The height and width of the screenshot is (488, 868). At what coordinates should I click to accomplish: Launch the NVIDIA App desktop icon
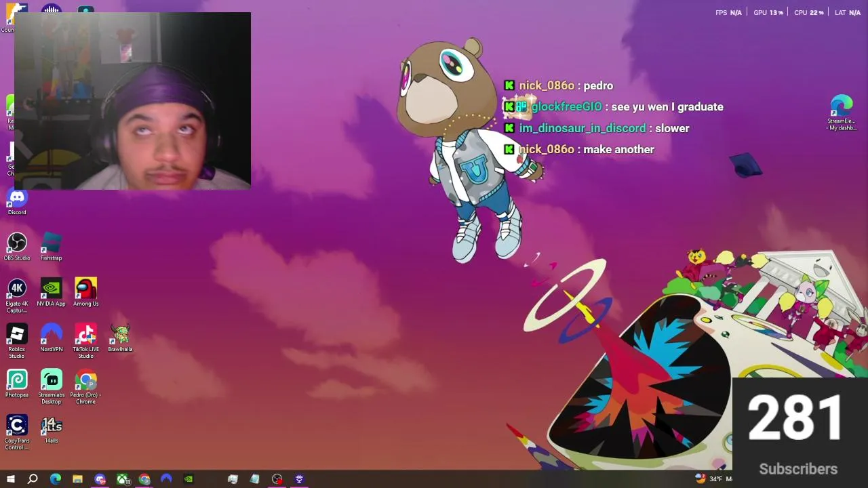[52, 293]
